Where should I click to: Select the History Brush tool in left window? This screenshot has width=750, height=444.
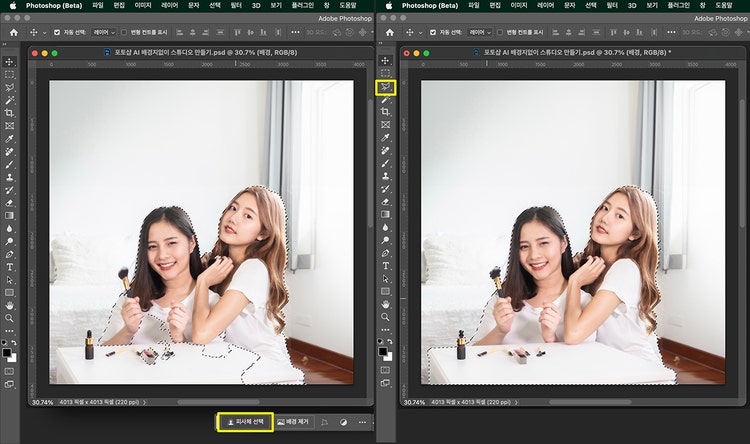pos(9,190)
